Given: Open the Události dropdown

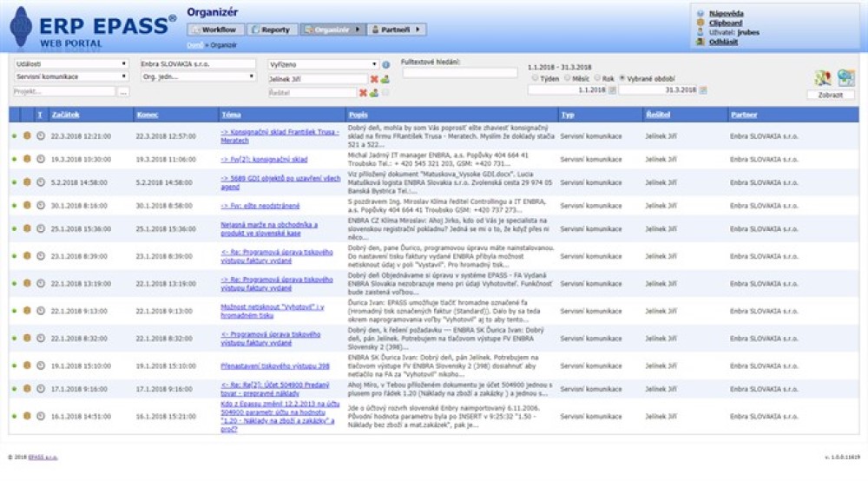Looking at the screenshot, I should pyautogui.click(x=71, y=64).
